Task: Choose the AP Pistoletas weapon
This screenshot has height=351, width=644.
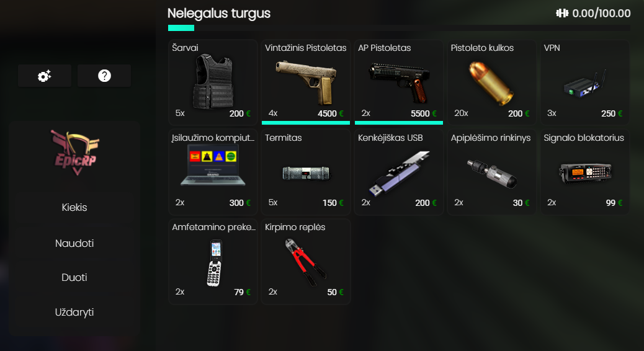Action: 399,82
